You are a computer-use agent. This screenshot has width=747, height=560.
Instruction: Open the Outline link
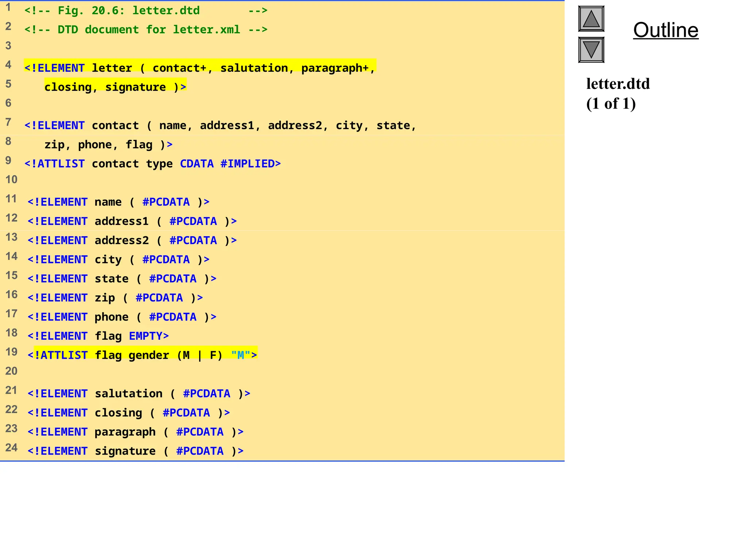click(x=666, y=30)
